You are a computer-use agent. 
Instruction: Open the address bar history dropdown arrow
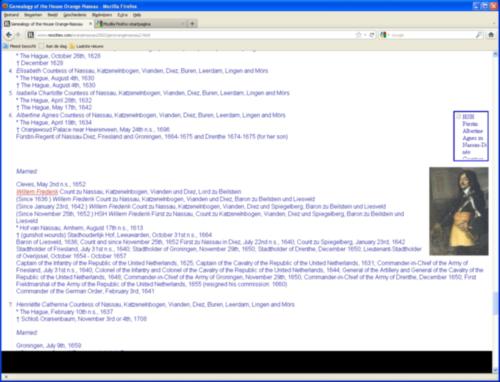[365, 35]
